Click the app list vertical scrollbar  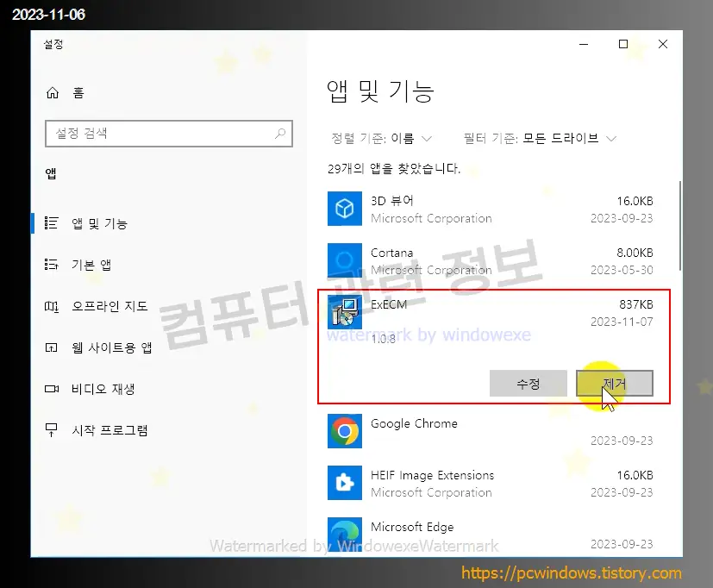click(680, 226)
